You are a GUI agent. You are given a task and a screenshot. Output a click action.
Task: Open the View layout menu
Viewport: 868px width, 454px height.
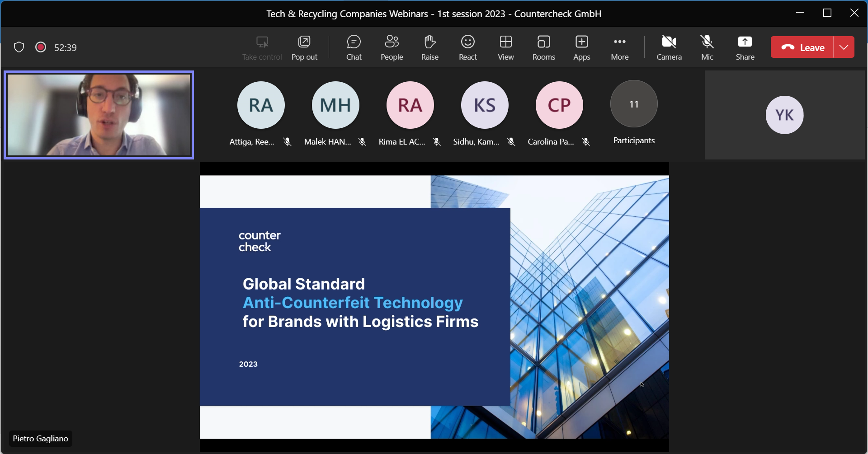[x=505, y=47]
